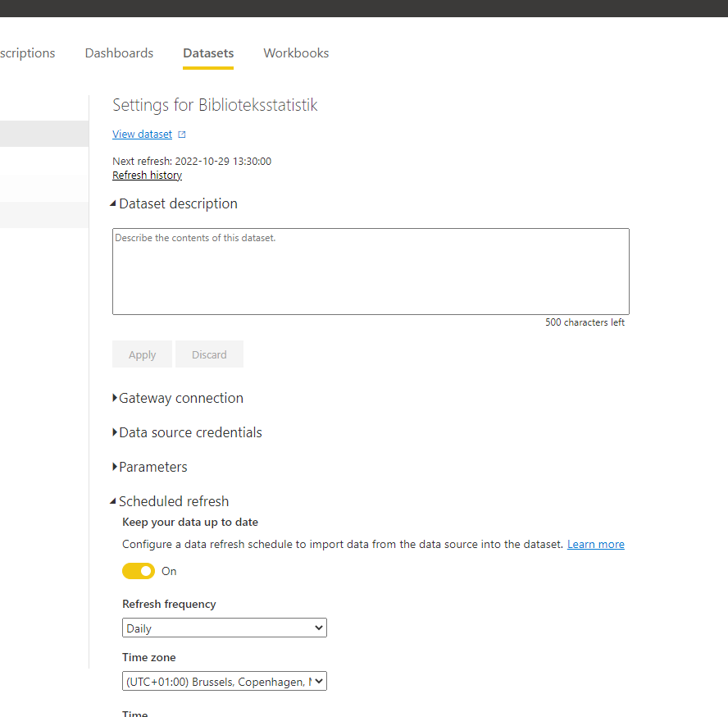Click the external-link icon beside View dataset
Screen dimensions: 728x717
[x=182, y=135]
